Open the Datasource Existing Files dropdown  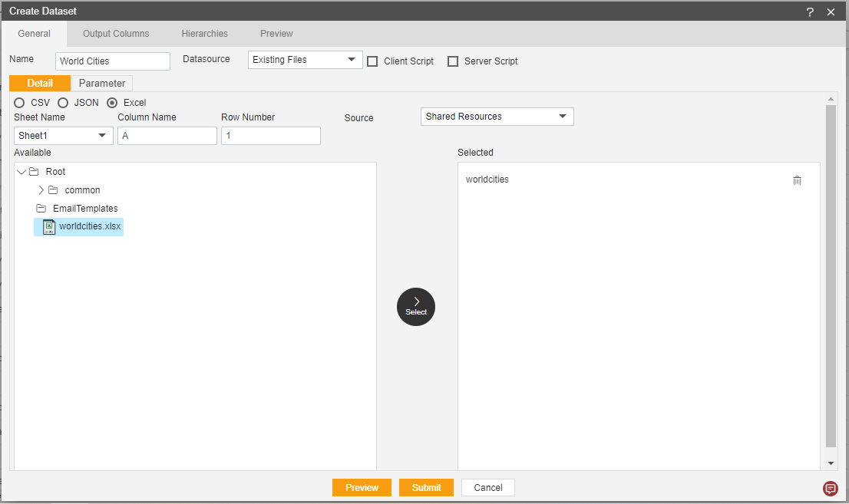coord(305,60)
